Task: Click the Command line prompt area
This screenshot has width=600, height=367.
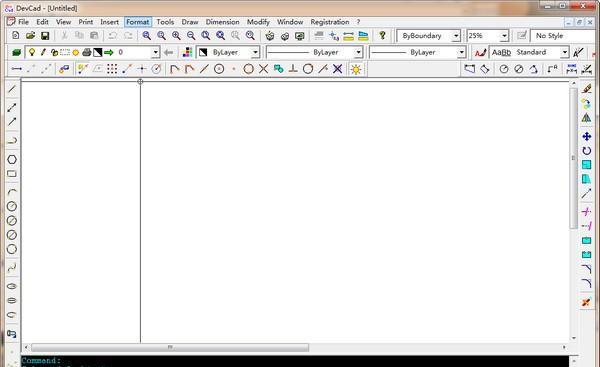Action: tap(295, 361)
